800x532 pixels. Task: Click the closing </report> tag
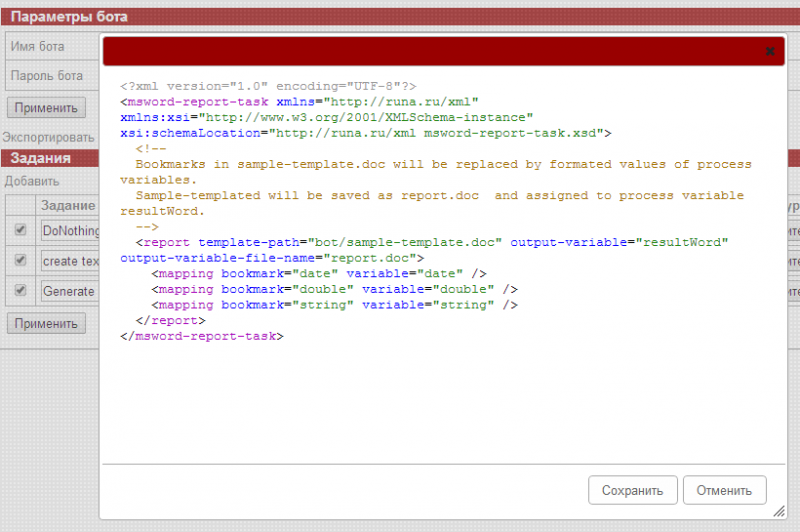pyautogui.click(x=170, y=321)
